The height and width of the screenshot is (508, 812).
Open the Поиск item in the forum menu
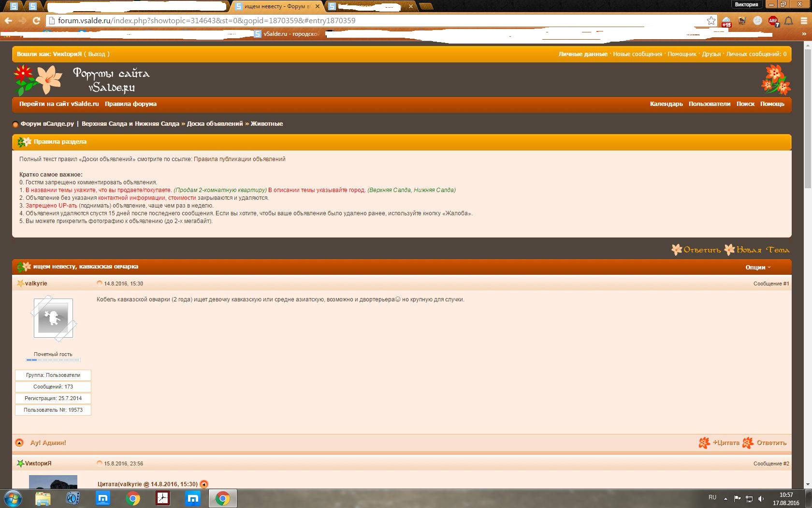(x=745, y=104)
